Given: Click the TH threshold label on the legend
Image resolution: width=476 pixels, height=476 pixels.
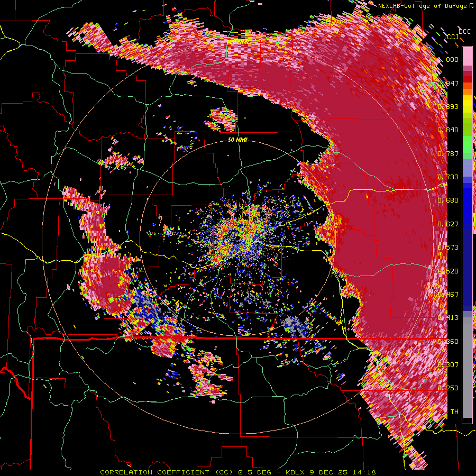Looking at the screenshot, I should (454, 412).
